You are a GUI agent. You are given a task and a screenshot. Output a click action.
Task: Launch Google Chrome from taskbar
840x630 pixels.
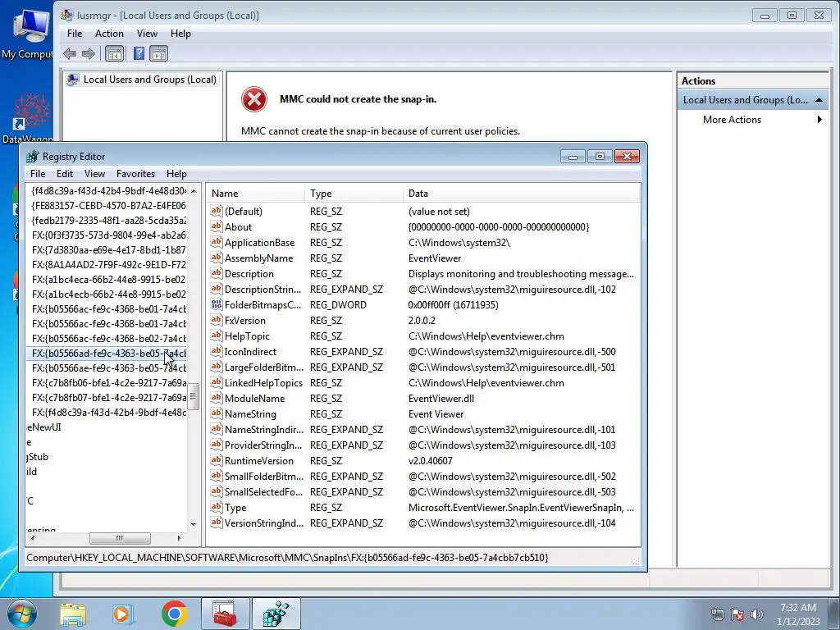click(x=175, y=614)
